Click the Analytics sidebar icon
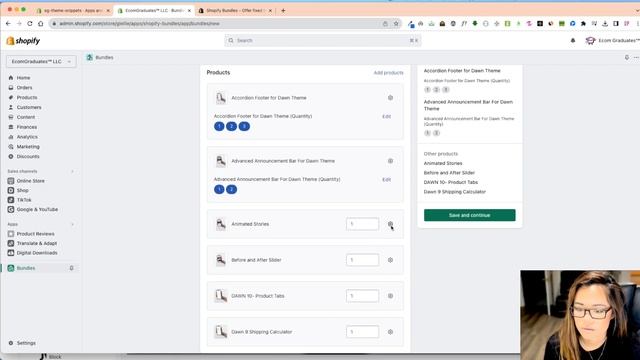The width and height of the screenshot is (640, 360). [11, 137]
